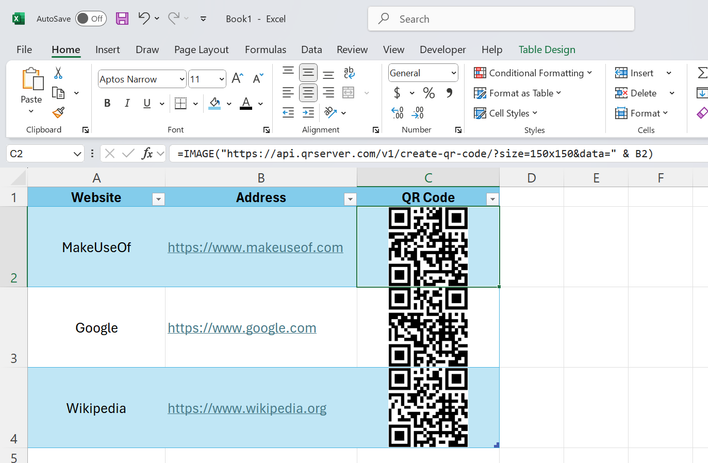The image size is (708, 463).
Task: Toggle Middle Align vertical alignment
Action: click(x=308, y=73)
